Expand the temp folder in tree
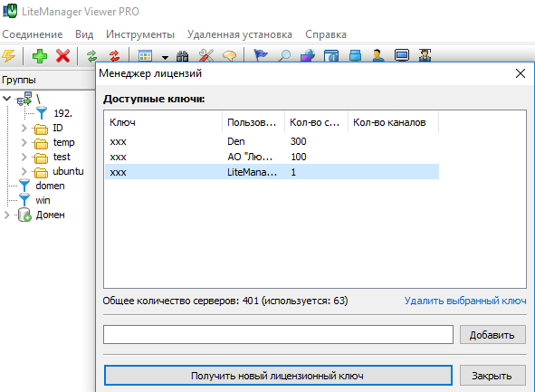 (x=24, y=143)
